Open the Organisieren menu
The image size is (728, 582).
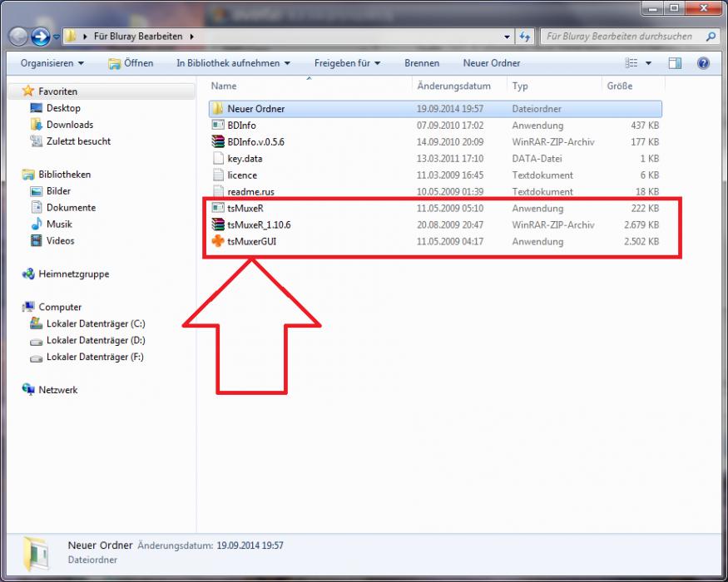(52, 63)
